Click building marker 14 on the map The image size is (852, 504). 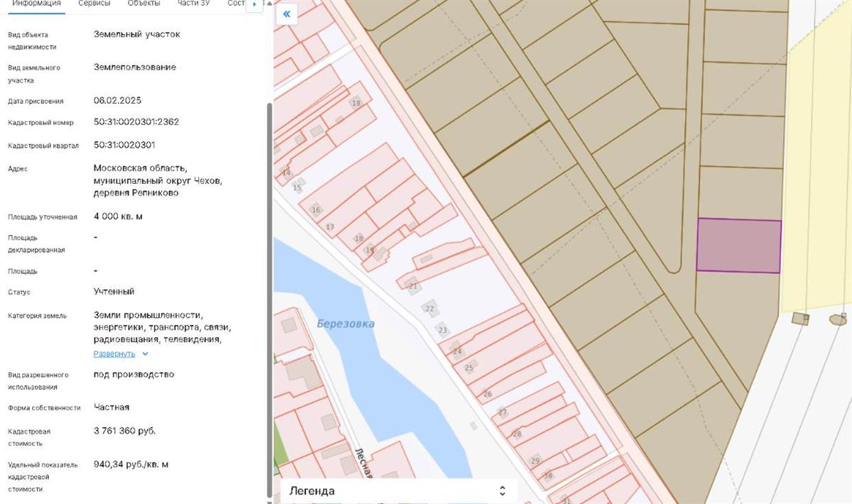point(286,173)
